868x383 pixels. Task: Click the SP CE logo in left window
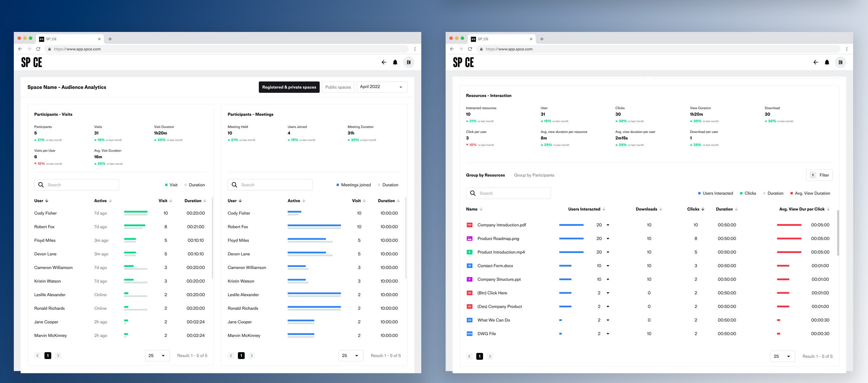[32, 62]
